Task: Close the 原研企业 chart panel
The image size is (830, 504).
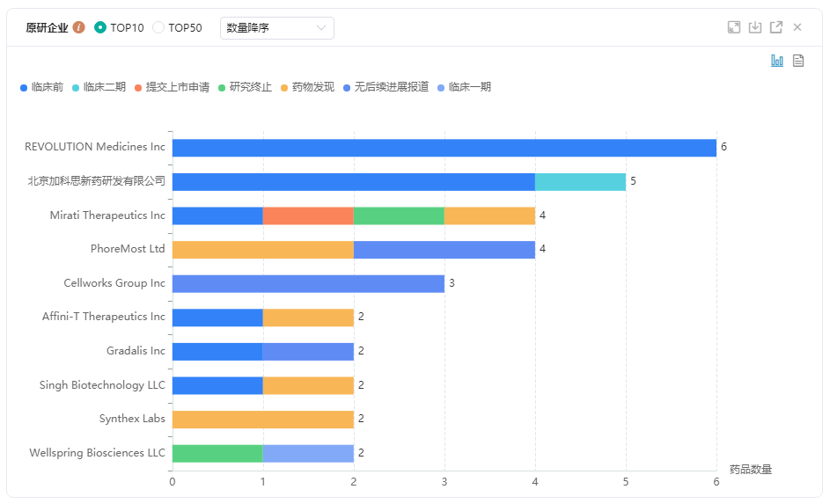Action: 797,27
